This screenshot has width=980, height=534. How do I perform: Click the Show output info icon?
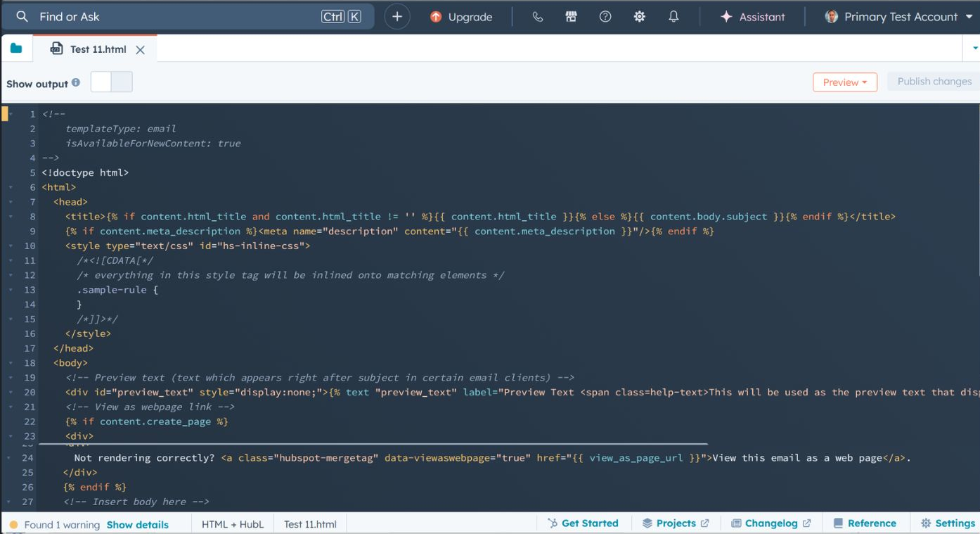pyautogui.click(x=76, y=83)
